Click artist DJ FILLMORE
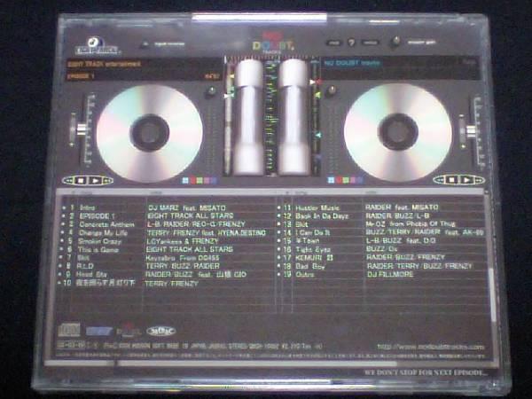Viewport: 532px width, 399px height. pos(390,274)
